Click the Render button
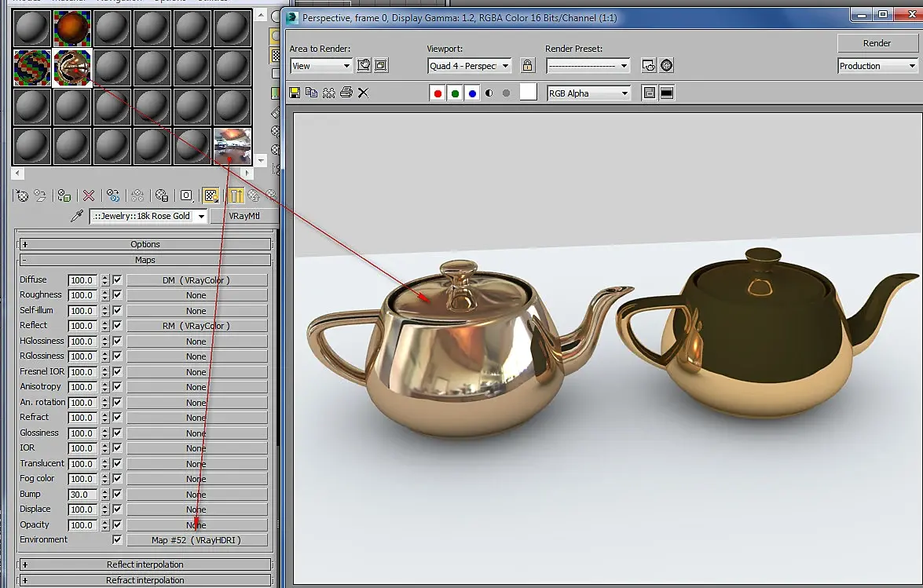Image resolution: width=923 pixels, height=588 pixels. pyautogui.click(x=877, y=43)
